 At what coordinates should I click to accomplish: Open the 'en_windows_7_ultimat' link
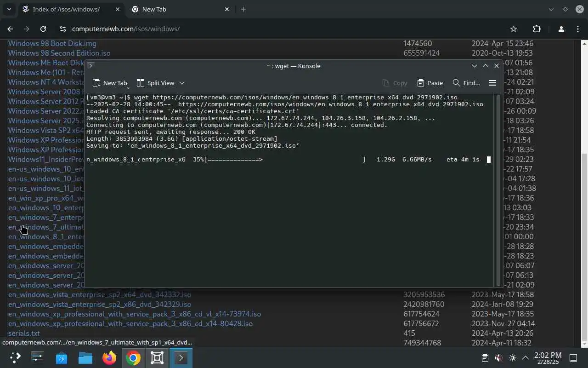point(46,227)
